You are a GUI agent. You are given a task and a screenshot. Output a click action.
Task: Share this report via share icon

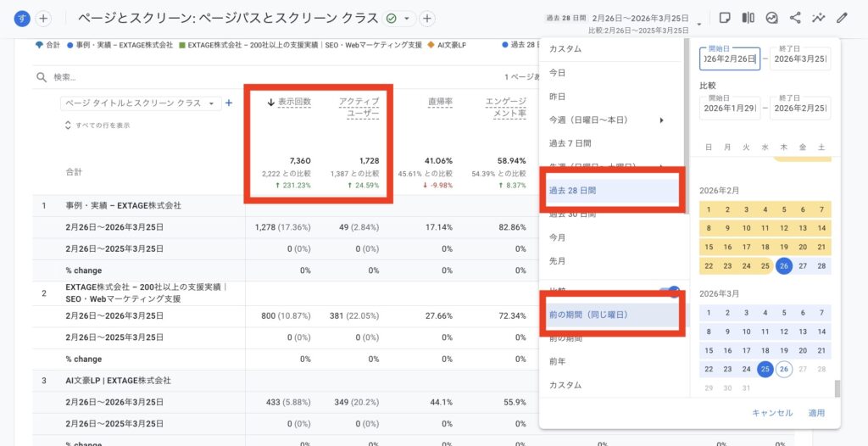[795, 18]
